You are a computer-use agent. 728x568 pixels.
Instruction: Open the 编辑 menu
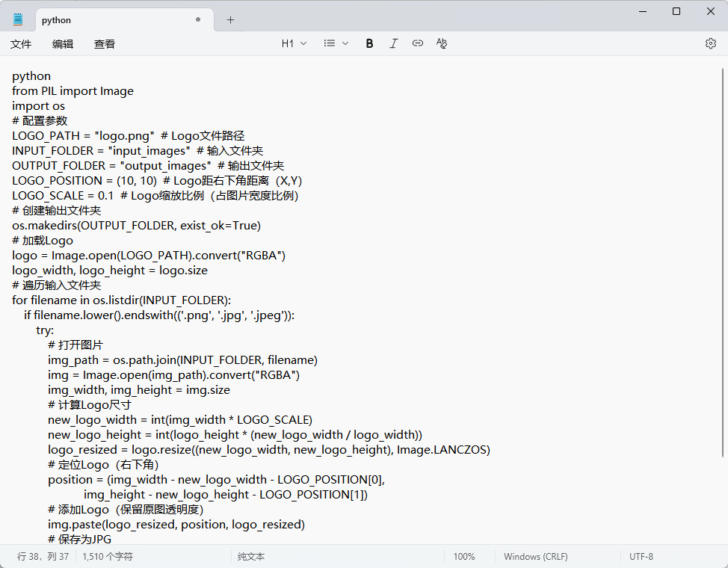tap(63, 44)
